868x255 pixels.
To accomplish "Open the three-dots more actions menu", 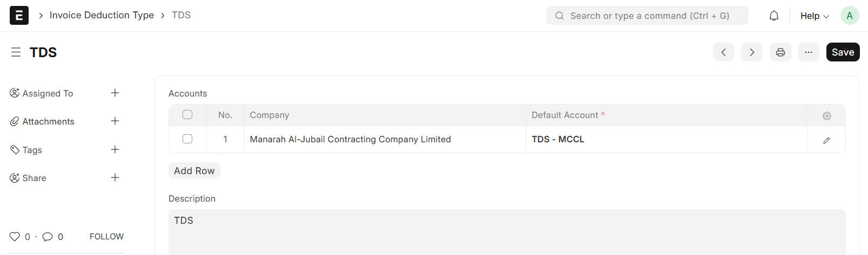I will pyautogui.click(x=809, y=52).
